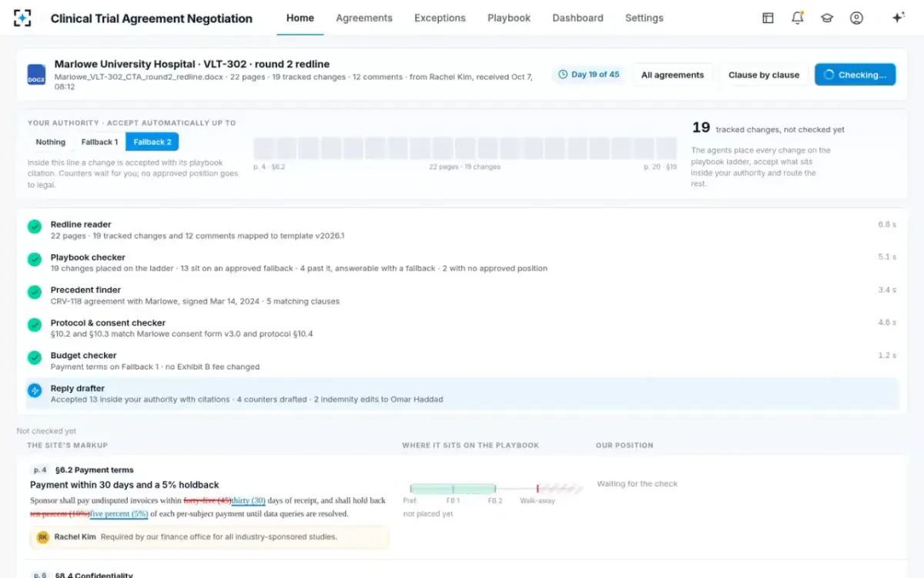Click the Playbook checker green check icon

[x=35, y=260]
